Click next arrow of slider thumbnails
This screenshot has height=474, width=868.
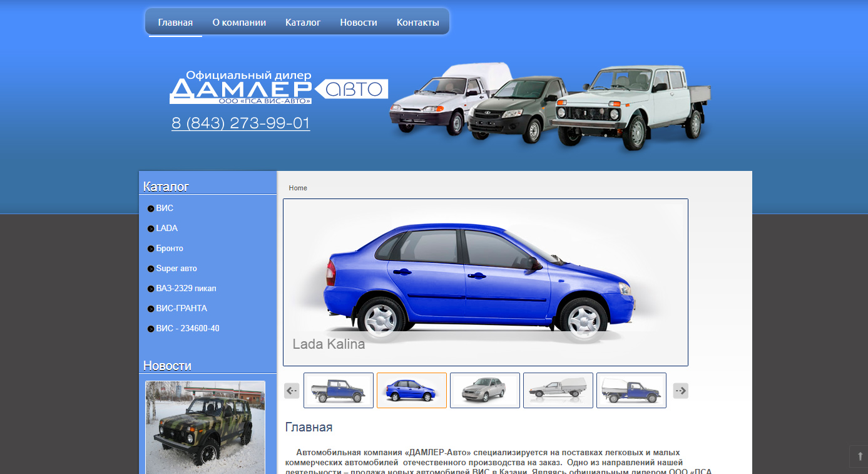pos(681,391)
